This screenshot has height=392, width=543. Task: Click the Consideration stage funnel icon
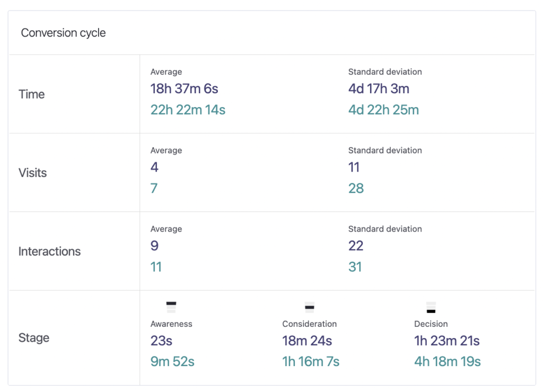tap(310, 307)
